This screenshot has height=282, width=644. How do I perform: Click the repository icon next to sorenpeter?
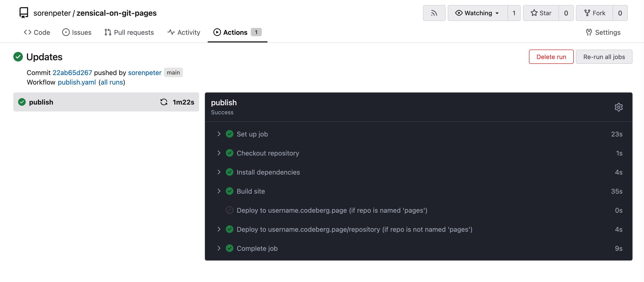coord(24,13)
